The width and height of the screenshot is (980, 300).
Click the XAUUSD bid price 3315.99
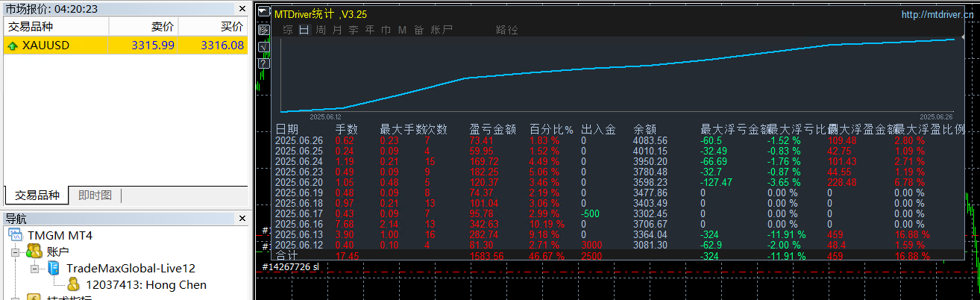(x=153, y=46)
